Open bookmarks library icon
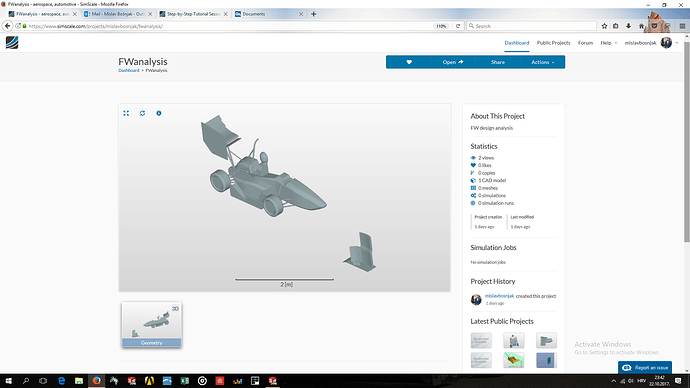The width and height of the screenshot is (690, 388). pos(616,26)
